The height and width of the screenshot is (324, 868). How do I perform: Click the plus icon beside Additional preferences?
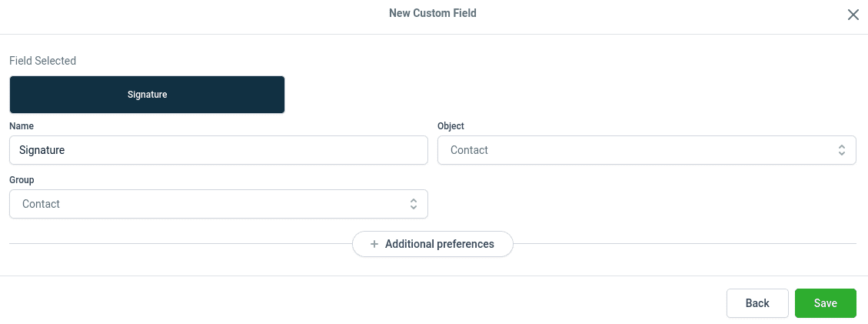374,244
